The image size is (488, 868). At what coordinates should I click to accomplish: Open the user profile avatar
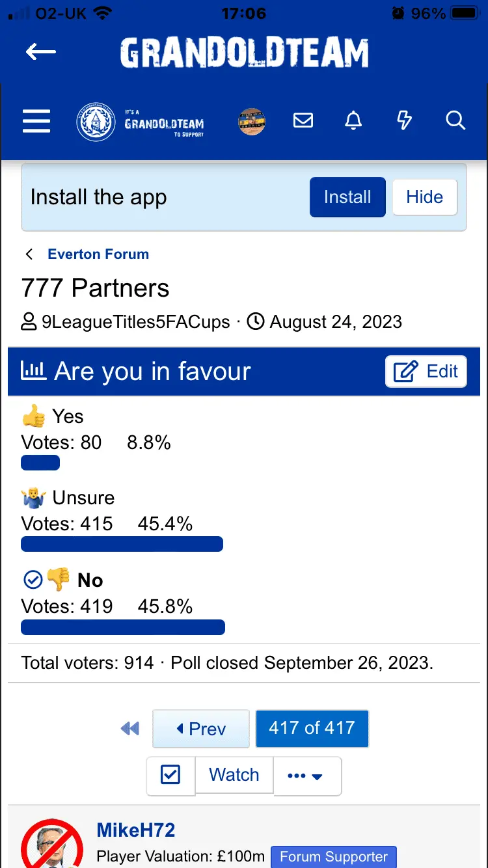click(x=252, y=121)
